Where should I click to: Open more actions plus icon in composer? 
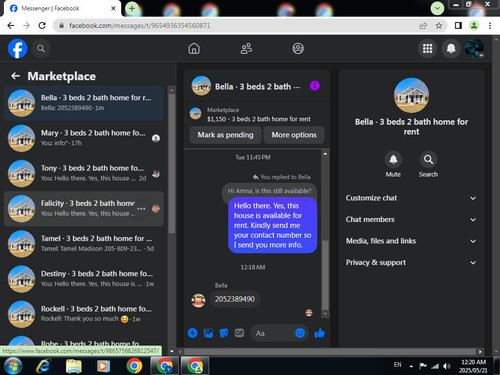[193, 333]
